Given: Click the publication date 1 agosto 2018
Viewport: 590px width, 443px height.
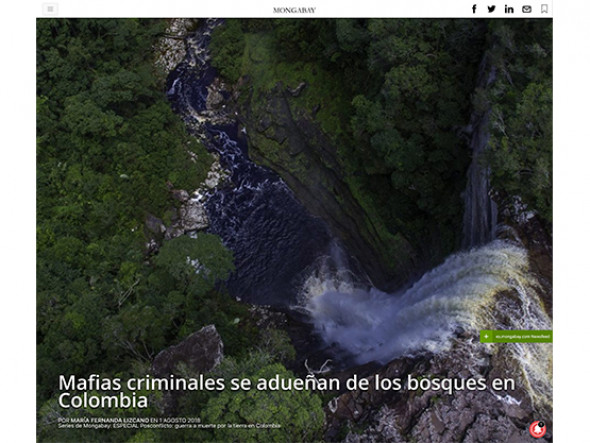Looking at the screenshot, I should tap(180, 420).
